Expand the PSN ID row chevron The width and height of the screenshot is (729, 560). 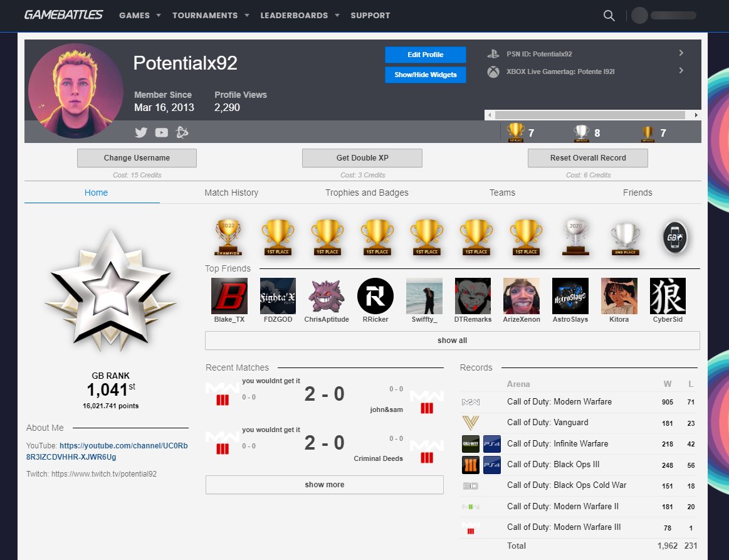tap(681, 53)
